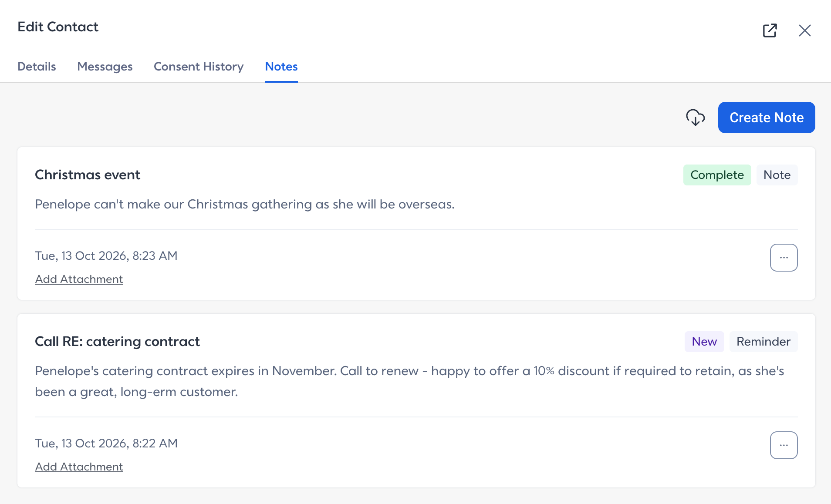Click the Edit Contact heading
The image size is (831, 504).
pyautogui.click(x=58, y=27)
